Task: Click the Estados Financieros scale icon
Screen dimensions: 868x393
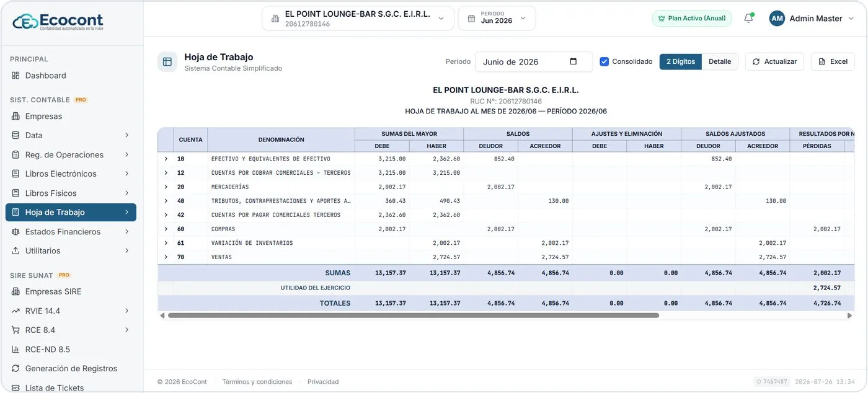Action: tap(15, 232)
